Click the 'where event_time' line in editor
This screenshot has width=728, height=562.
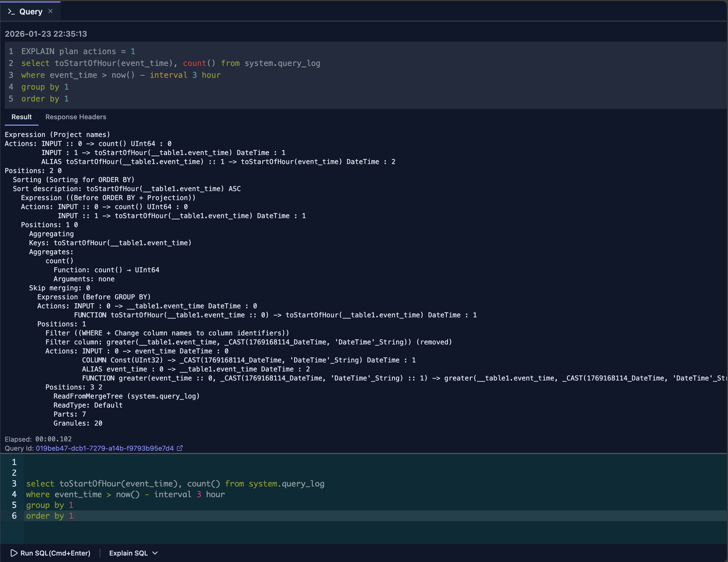pos(125,494)
